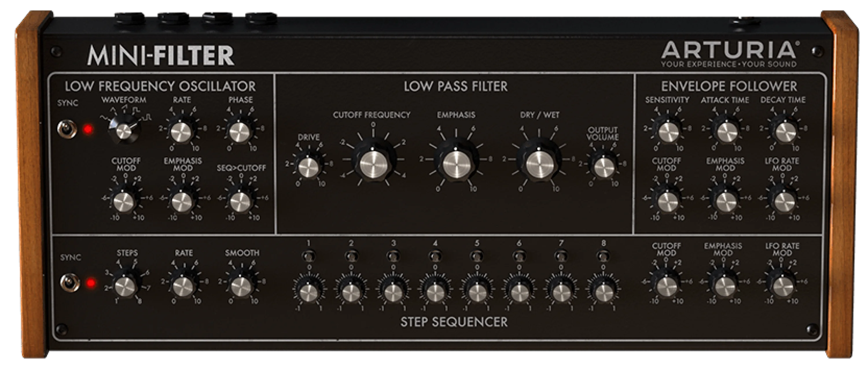This screenshot has height=370, width=868.
Task: Click the step 4 indicator LED
Action: click(435, 256)
